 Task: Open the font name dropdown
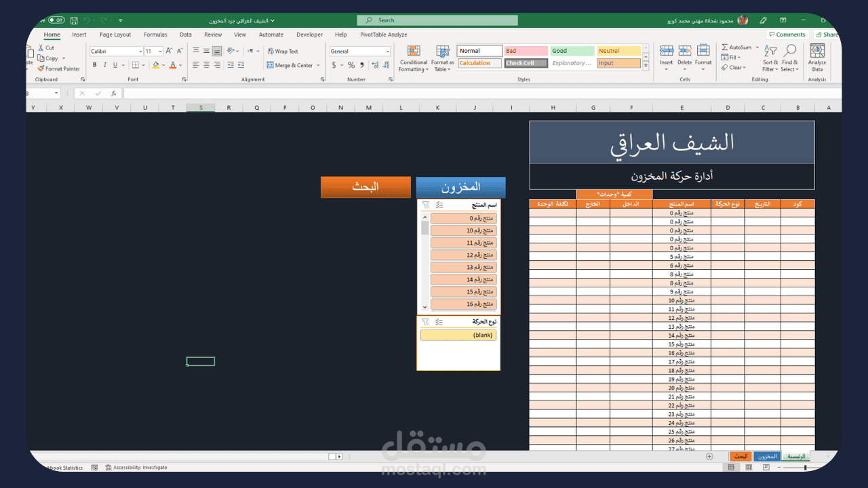(x=140, y=52)
